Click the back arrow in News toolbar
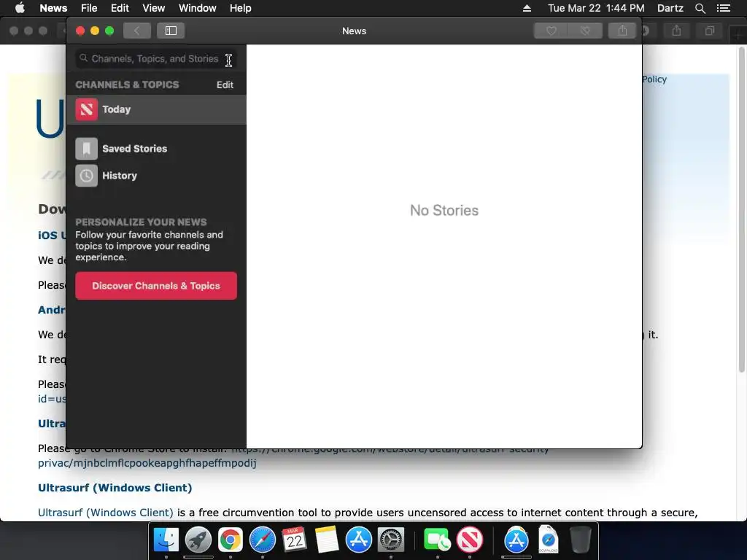The height and width of the screenshot is (560, 747). (136, 31)
